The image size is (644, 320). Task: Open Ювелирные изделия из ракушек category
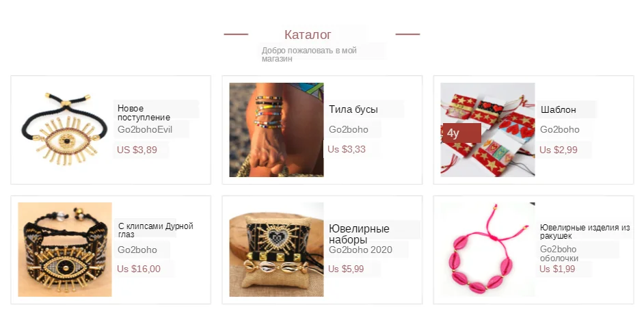coord(585,232)
